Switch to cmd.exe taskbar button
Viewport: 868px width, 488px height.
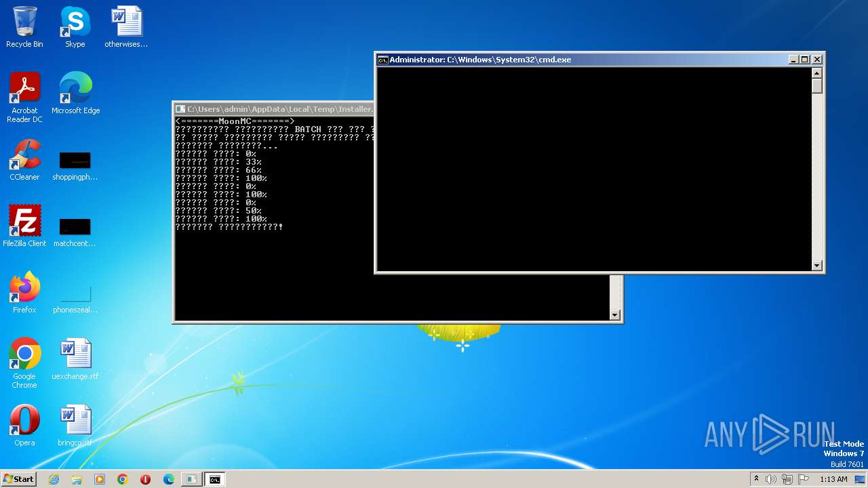click(215, 479)
